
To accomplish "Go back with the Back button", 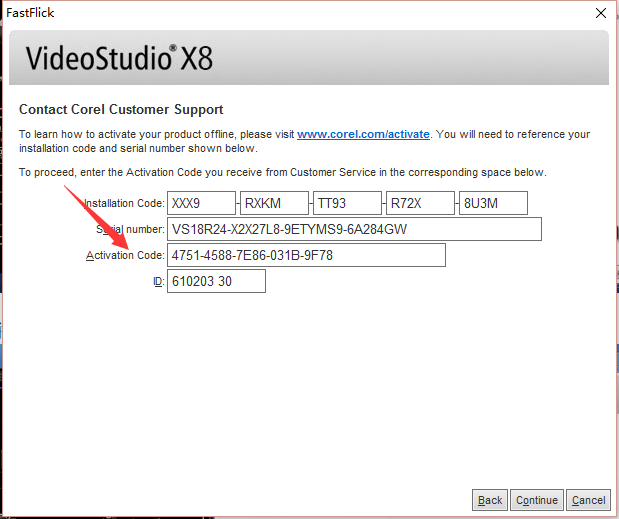I will pos(490,500).
